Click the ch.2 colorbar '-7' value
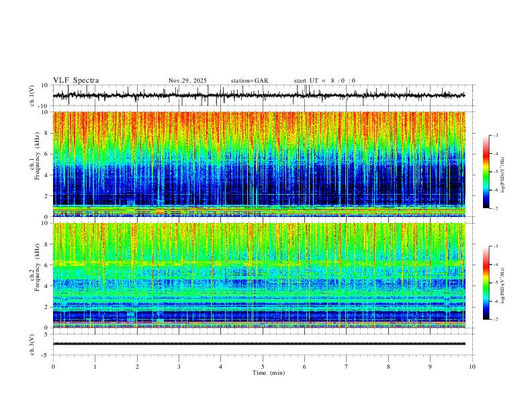 coord(495,320)
